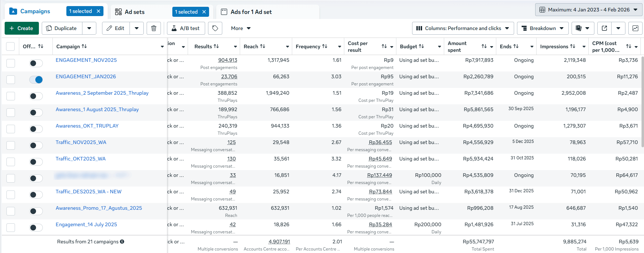Start an A/B test
This screenshot has height=253, width=644.
click(186, 28)
